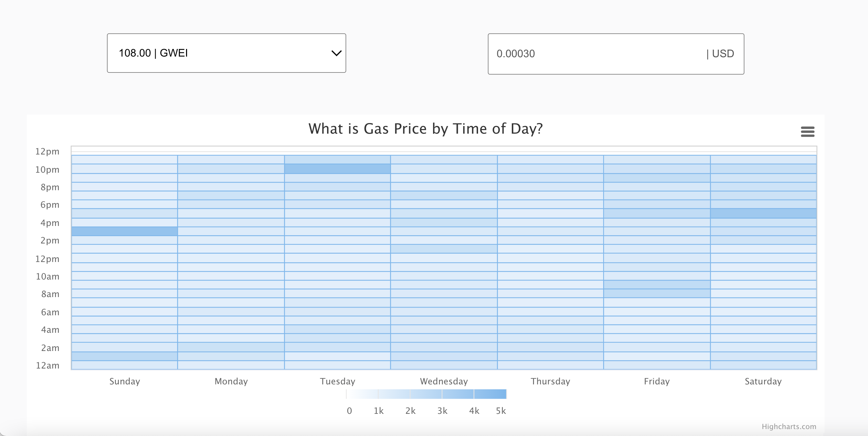Screen dimensions: 868x436
Task: Click the Monday 12pm heatmap cell
Action: tap(231, 259)
